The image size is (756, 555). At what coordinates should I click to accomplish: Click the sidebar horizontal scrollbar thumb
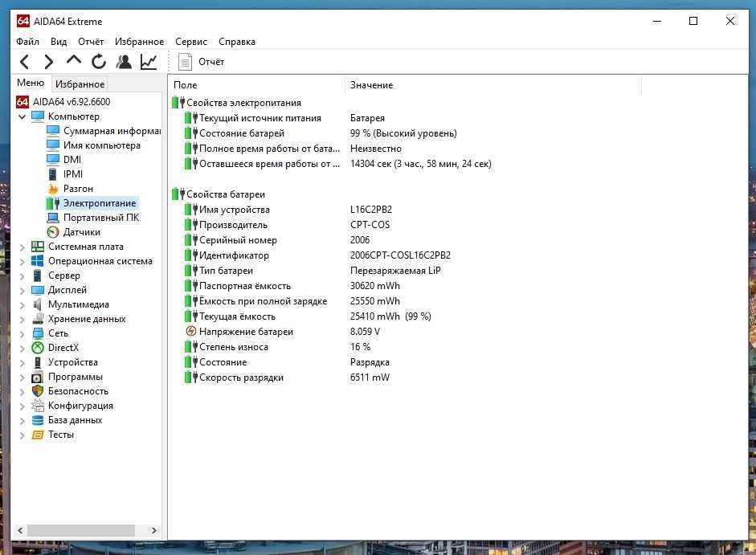click(x=81, y=530)
